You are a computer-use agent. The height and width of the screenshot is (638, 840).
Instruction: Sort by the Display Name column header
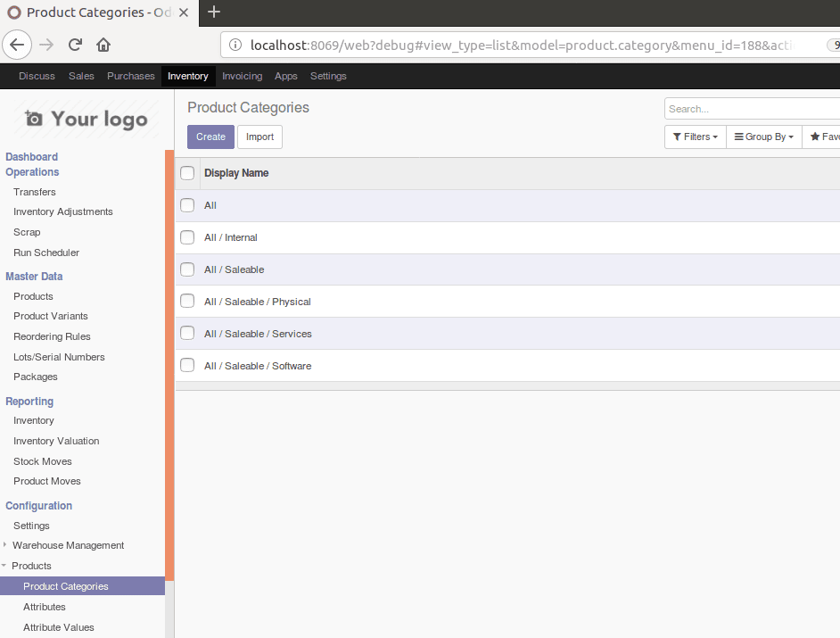[236, 173]
